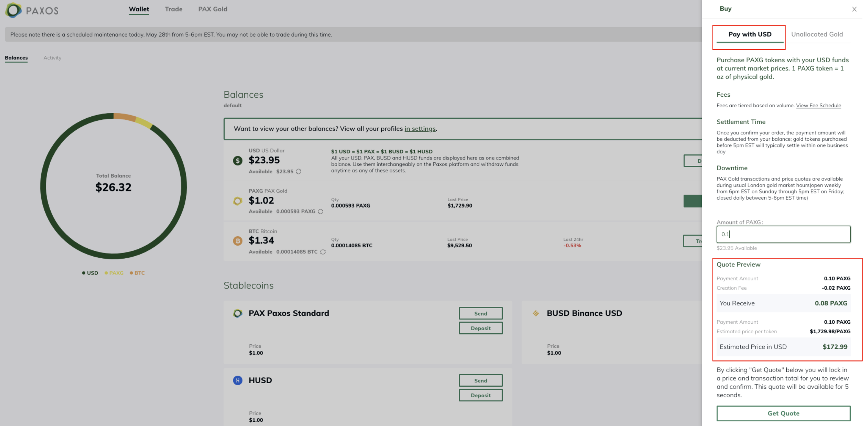
Task: Refresh the BTC available balance
Action: pyautogui.click(x=323, y=252)
